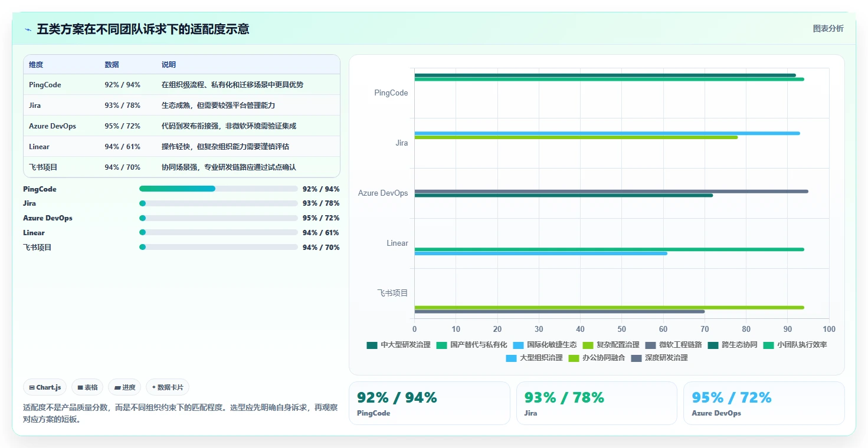Toggle the 中大型研发治理 legend swatch
868x448 pixels.
click(372, 345)
